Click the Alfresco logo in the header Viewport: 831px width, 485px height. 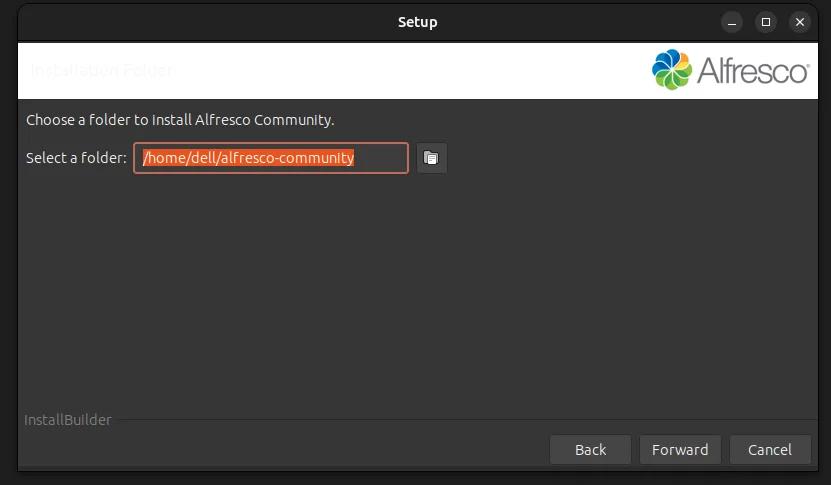pos(730,70)
